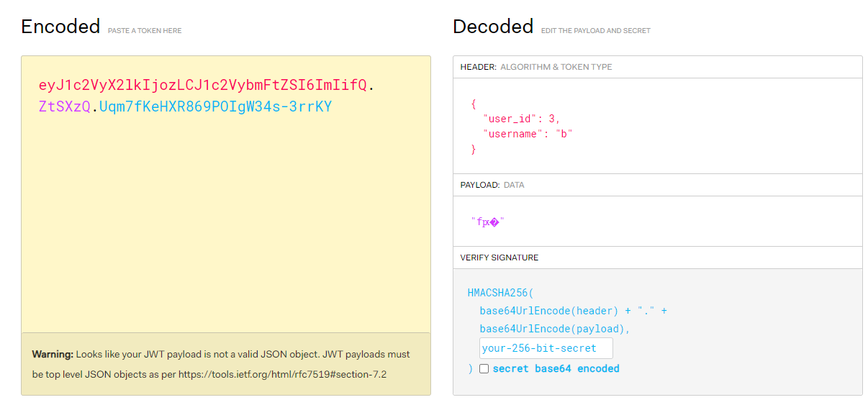This screenshot has height=405, width=868.
Task: Click the VERIFY SIGNATURE section label
Action: point(499,258)
